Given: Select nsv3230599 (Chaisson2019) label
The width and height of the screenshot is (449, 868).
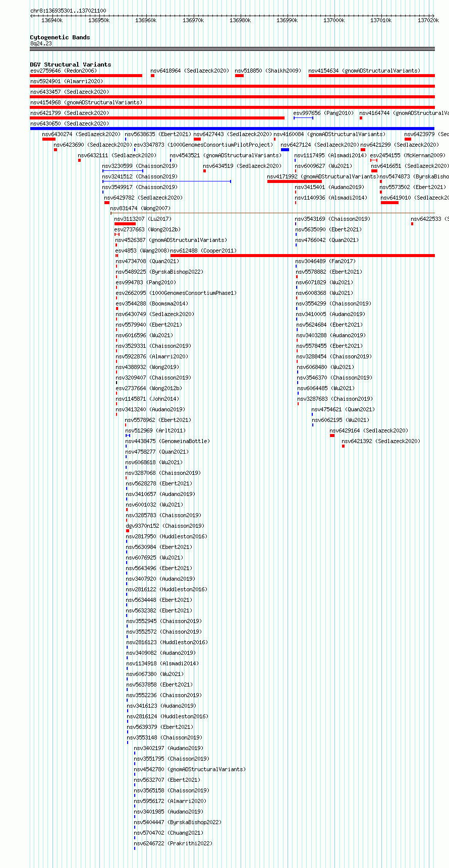Looking at the screenshot, I should pos(140,166).
